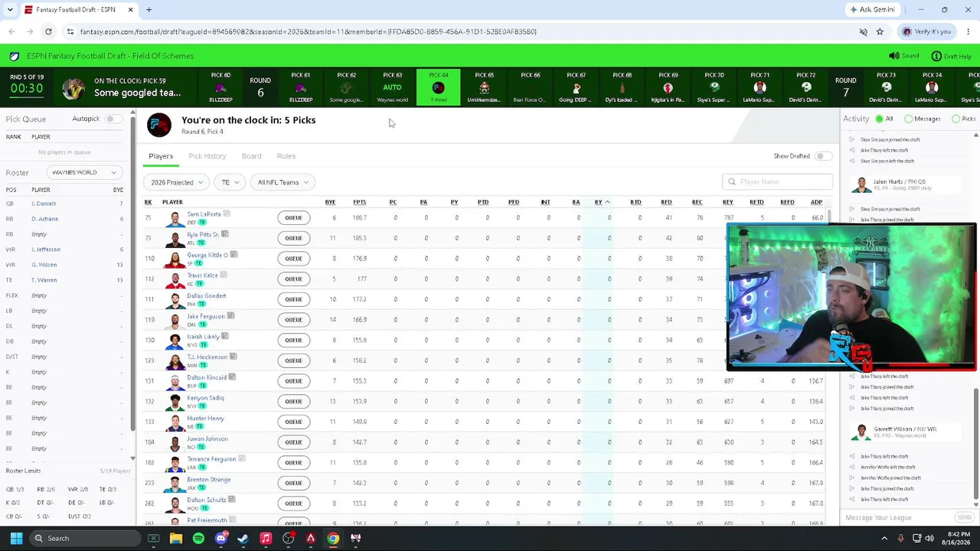Viewport: 980px width, 551px height.
Task: Reload the page in Chrome
Action: pos(48,31)
